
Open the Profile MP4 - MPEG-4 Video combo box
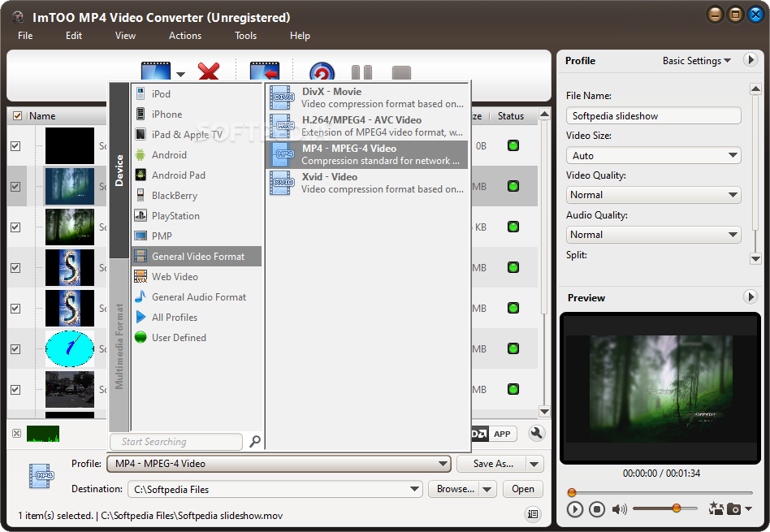pyautogui.click(x=279, y=464)
